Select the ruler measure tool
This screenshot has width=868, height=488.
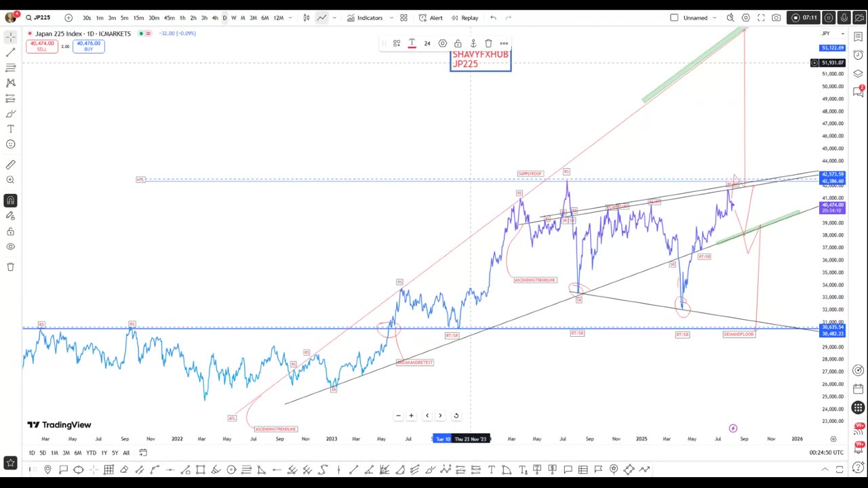[x=10, y=165]
